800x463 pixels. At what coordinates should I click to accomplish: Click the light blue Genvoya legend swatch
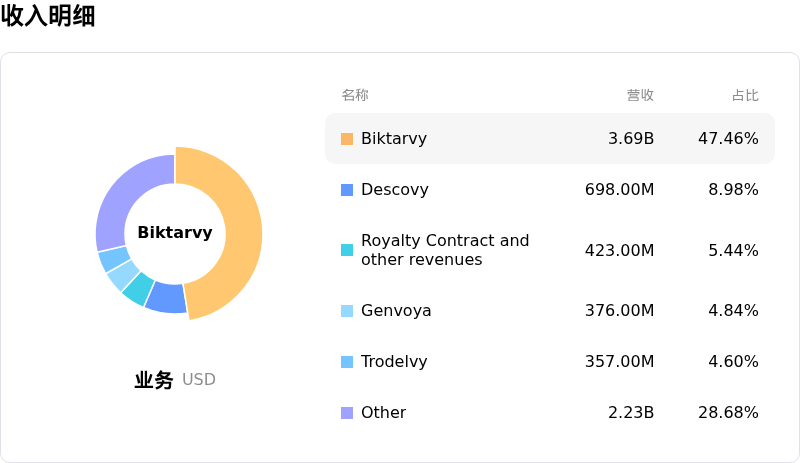[347, 311]
